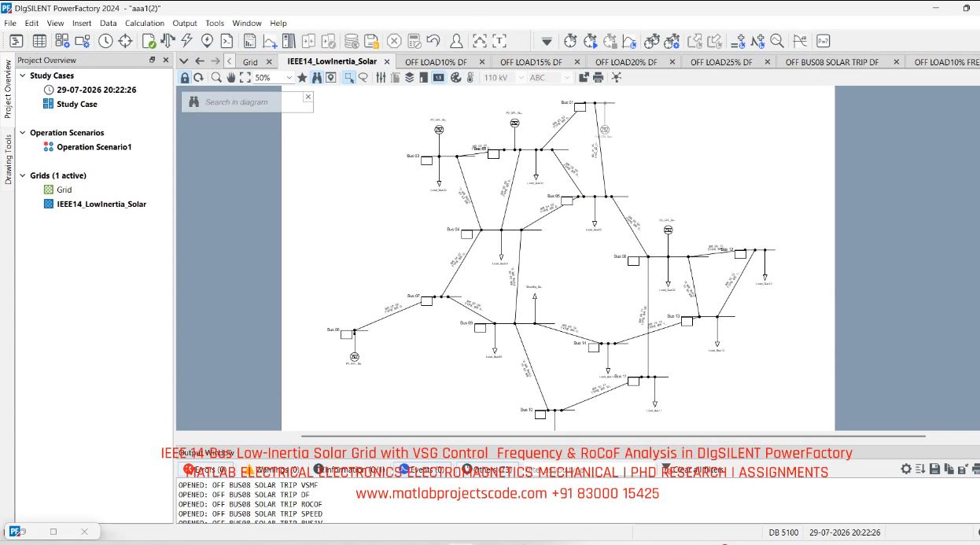Click the Save output floppy disk icon
The image size is (980, 545).
934,469
